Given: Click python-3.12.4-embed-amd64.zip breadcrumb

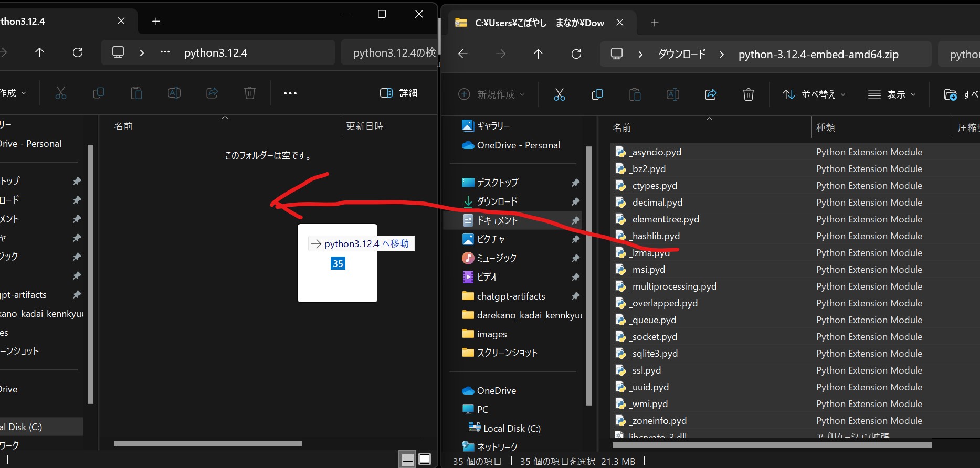Looking at the screenshot, I should (x=818, y=54).
